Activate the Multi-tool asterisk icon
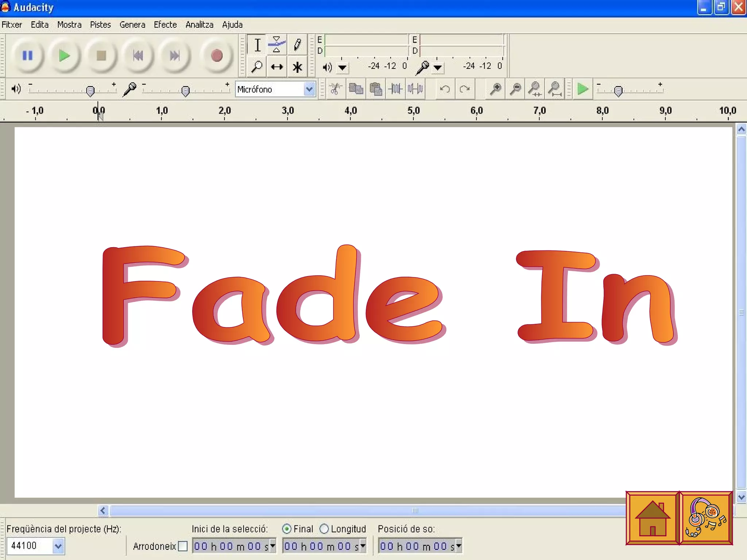Viewport: 747px width, 560px height. pos(297,67)
